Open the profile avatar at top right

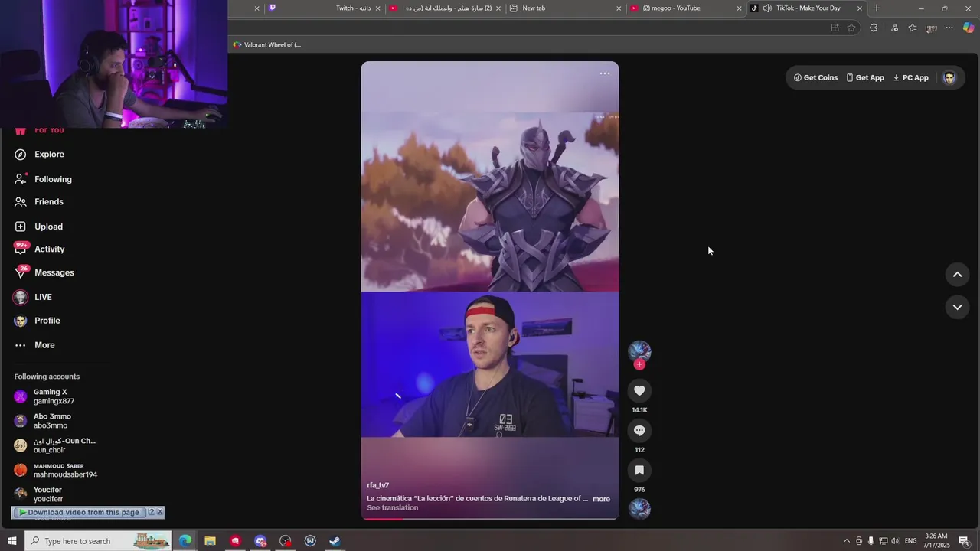[x=949, y=77]
